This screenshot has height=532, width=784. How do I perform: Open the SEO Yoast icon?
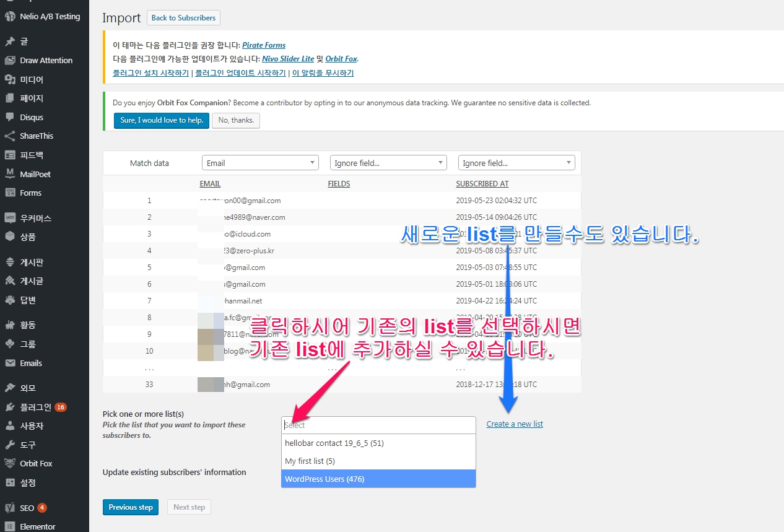click(10, 508)
